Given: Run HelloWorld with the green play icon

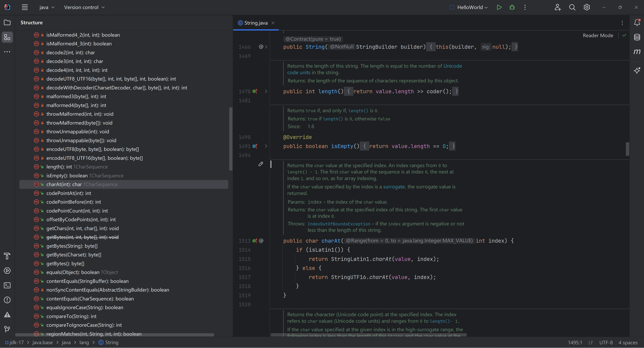Looking at the screenshot, I should tap(499, 7).
